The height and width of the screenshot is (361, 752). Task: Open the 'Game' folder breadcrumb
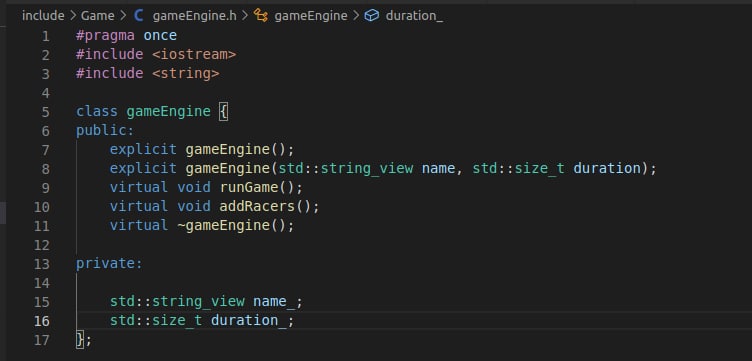tap(98, 16)
